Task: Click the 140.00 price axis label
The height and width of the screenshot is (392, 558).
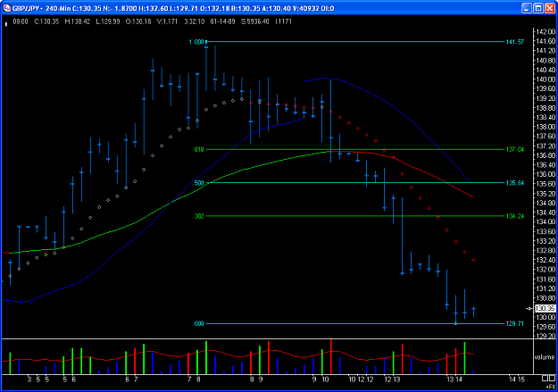Action: pos(546,79)
